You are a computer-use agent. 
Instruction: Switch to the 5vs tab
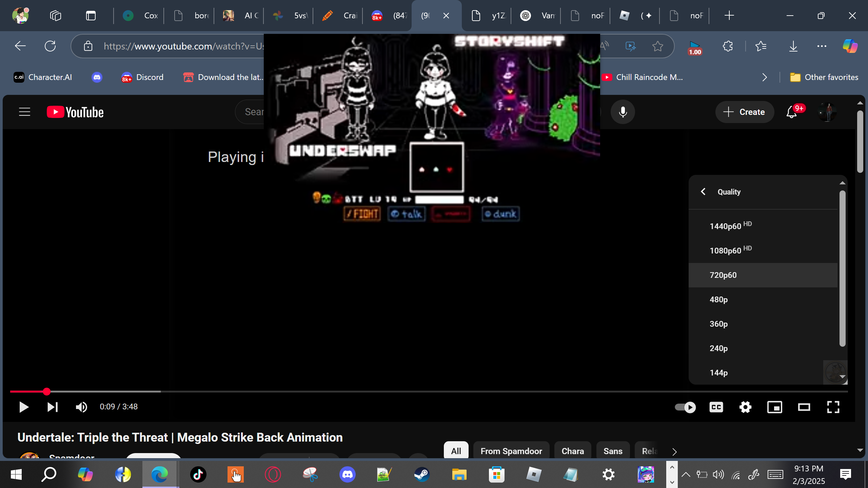pos(290,16)
